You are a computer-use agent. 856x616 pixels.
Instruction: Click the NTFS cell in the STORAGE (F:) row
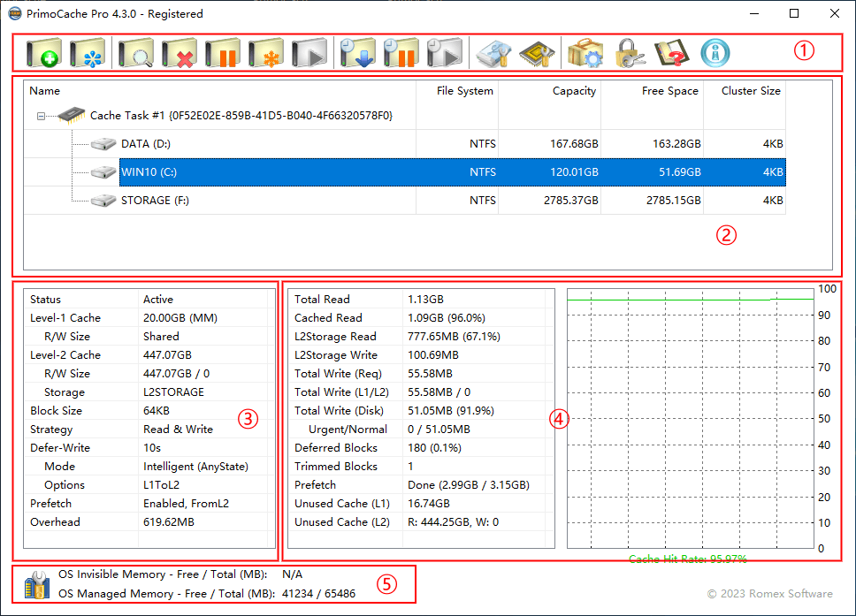(x=483, y=201)
